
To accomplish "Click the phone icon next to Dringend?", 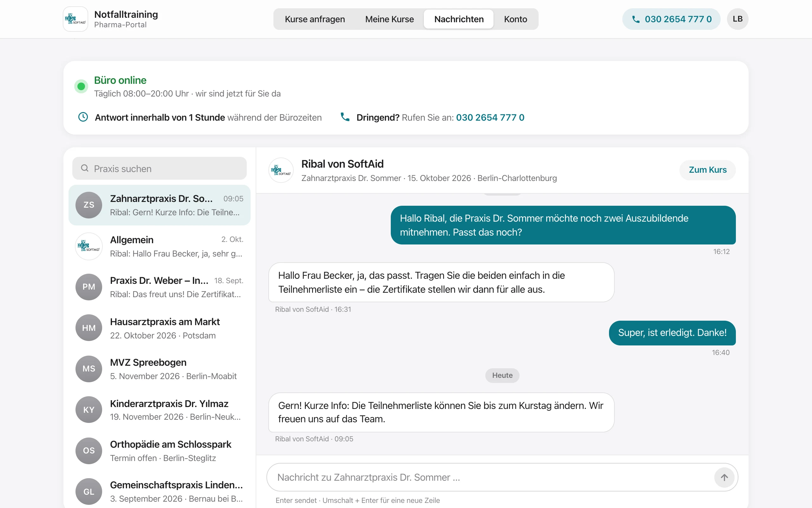I will [345, 117].
